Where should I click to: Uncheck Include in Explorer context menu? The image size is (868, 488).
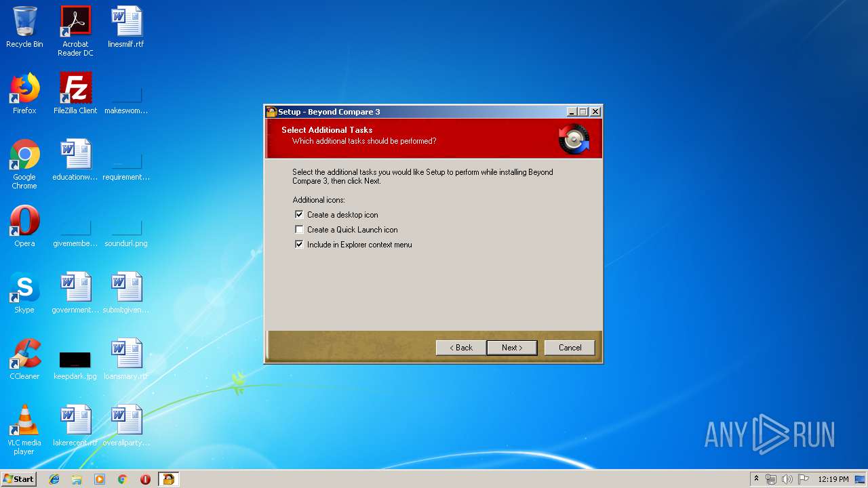point(299,244)
